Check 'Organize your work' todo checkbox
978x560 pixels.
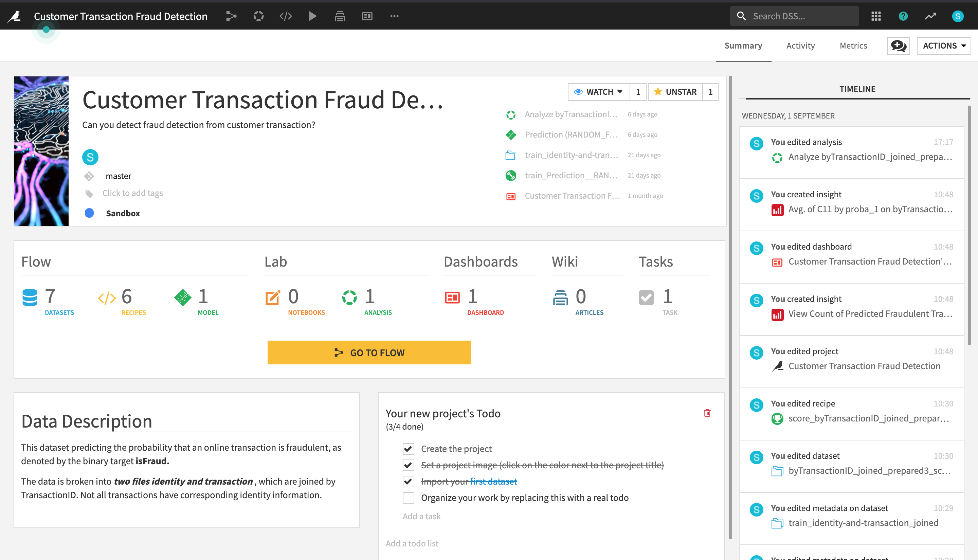[x=408, y=498]
